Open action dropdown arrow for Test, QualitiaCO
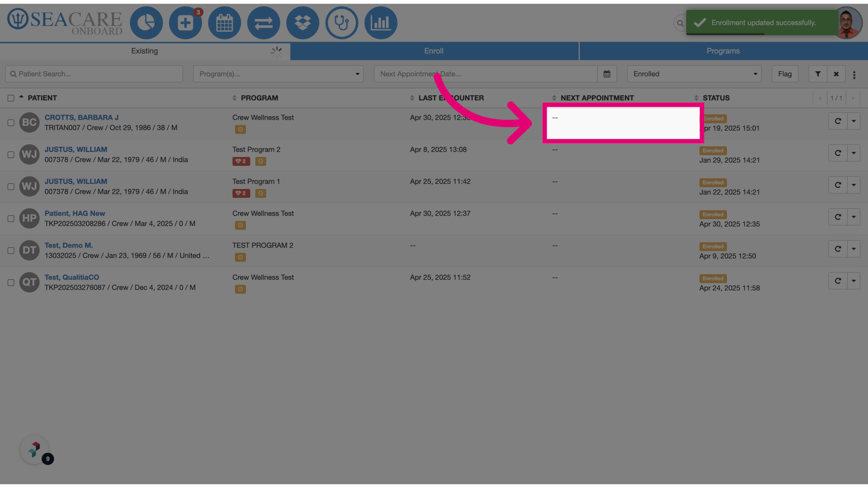This screenshot has height=488, width=868. pyautogui.click(x=854, y=281)
